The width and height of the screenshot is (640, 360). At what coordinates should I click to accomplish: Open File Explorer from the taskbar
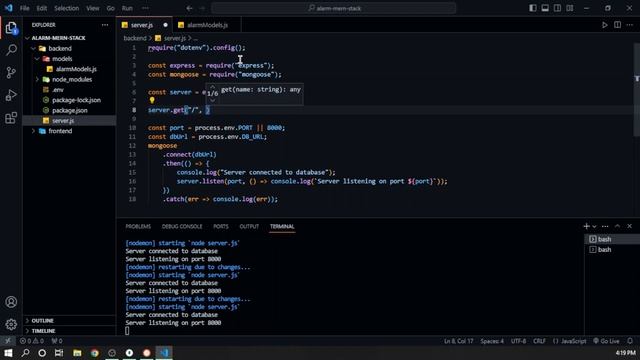click(x=77, y=353)
